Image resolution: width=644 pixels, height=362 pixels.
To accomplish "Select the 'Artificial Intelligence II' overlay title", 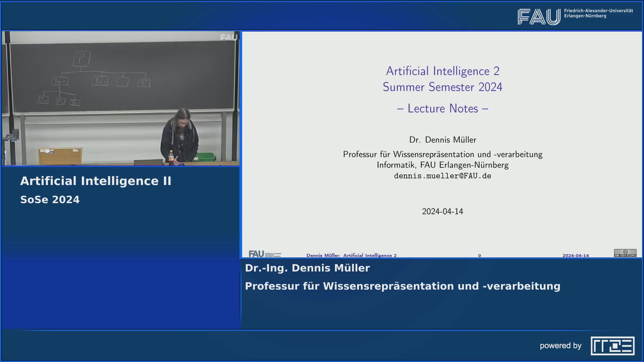I will [96, 180].
